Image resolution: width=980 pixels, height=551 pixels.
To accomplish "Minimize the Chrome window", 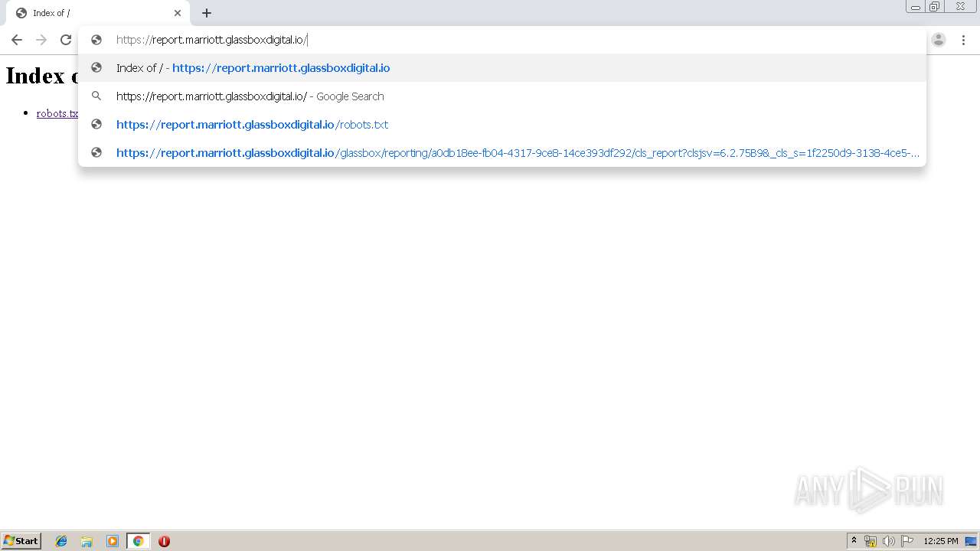I will pyautogui.click(x=916, y=7).
